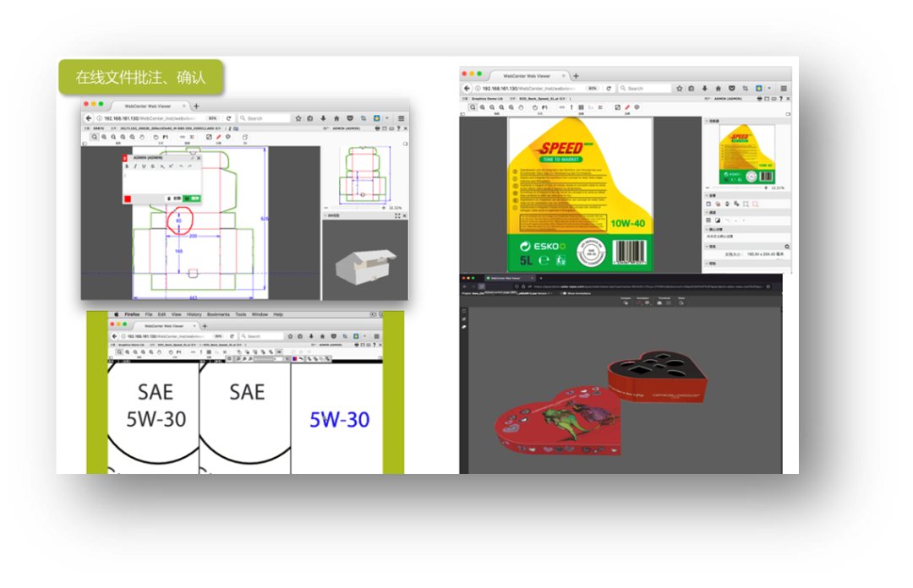Open the File menu in Firefox menu bar
Viewport: 913px width, 588px height.
pyautogui.click(x=149, y=314)
